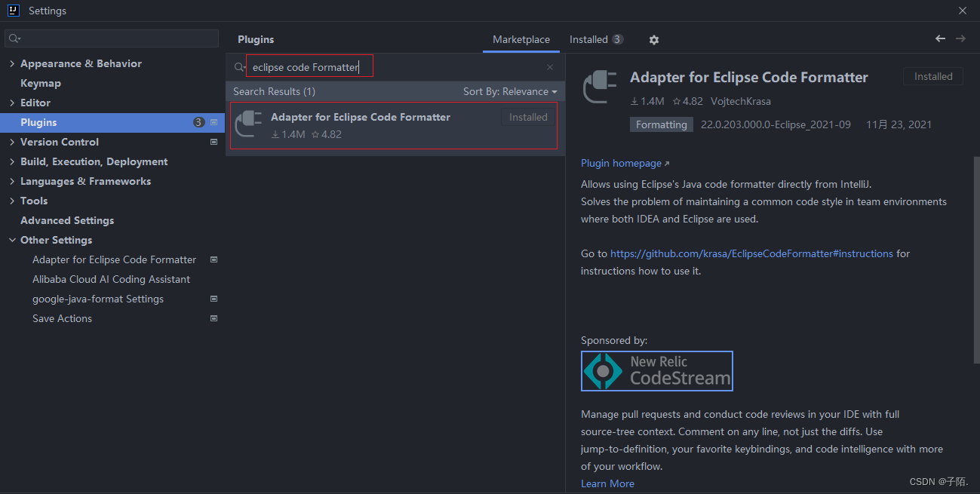Focus the settings search field
This screenshot has height=494, width=980.
(112, 38)
